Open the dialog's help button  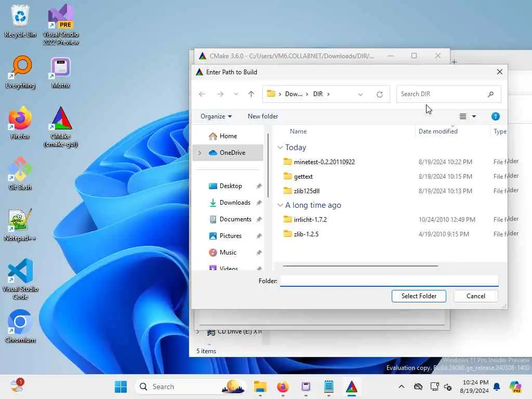point(495,116)
